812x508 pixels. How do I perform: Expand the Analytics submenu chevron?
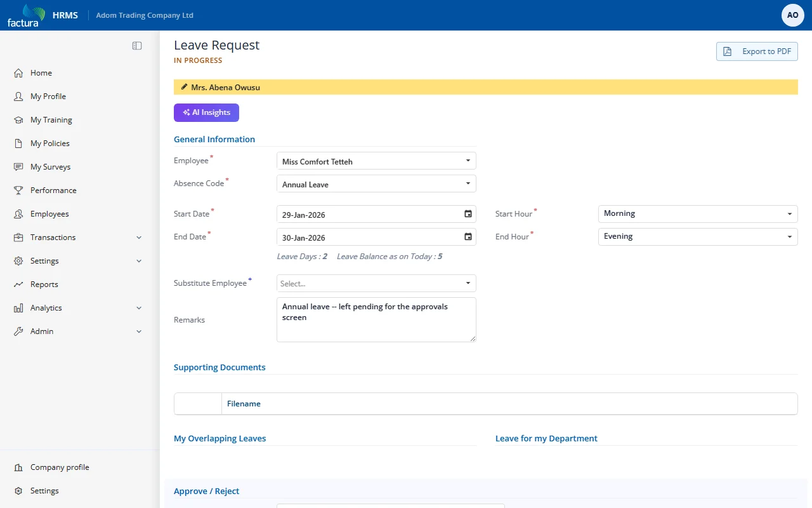(139, 308)
